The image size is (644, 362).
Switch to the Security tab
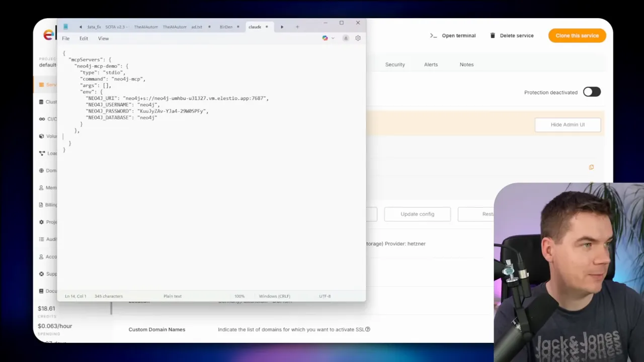395,64
